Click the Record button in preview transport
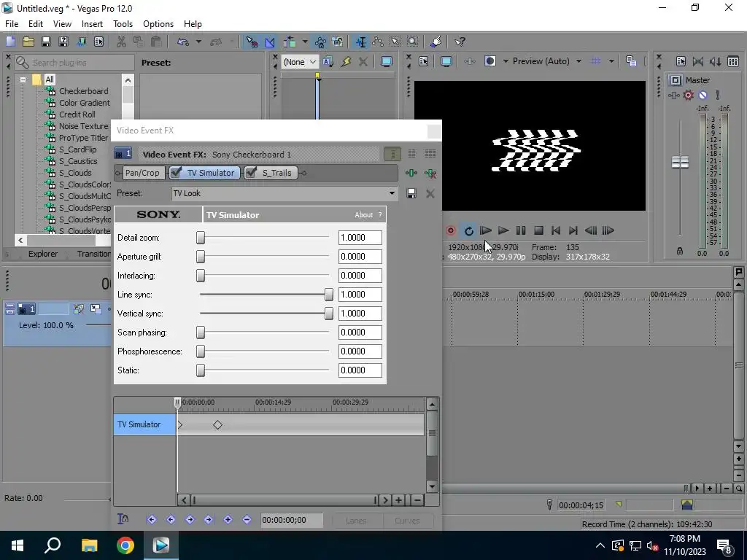The width and height of the screenshot is (747, 560). click(451, 231)
